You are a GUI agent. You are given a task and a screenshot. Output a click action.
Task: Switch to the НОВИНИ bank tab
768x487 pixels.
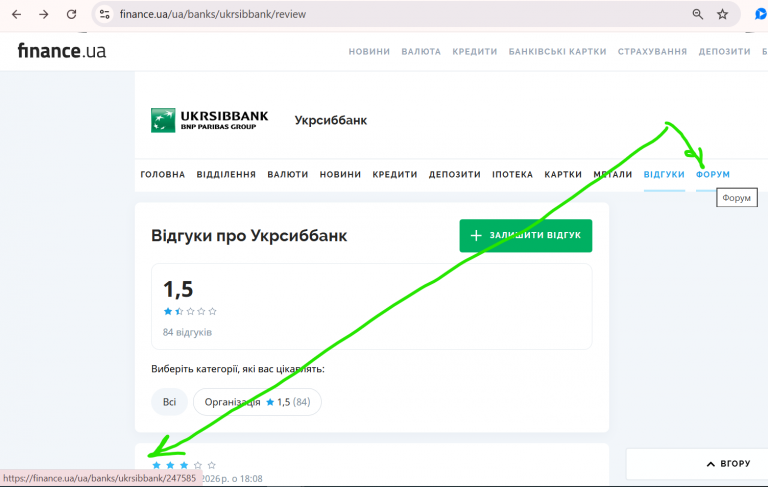click(340, 174)
